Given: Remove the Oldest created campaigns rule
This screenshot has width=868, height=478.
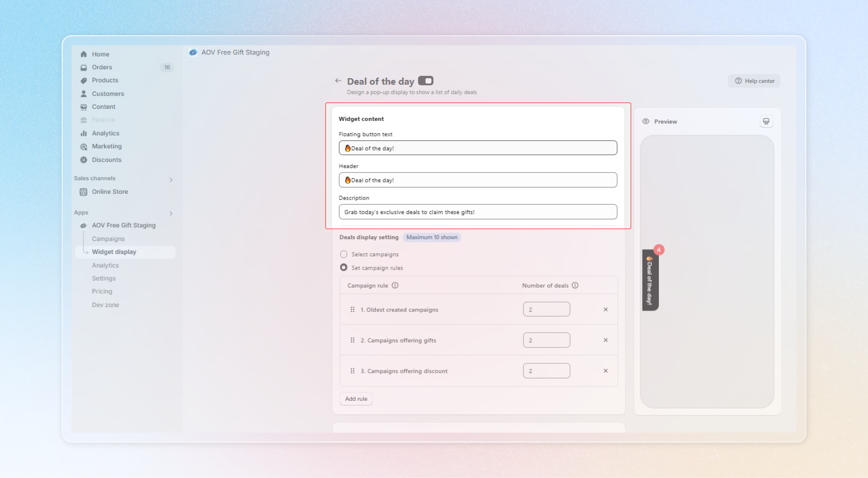Looking at the screenshot, I should [x=605, y=309].
